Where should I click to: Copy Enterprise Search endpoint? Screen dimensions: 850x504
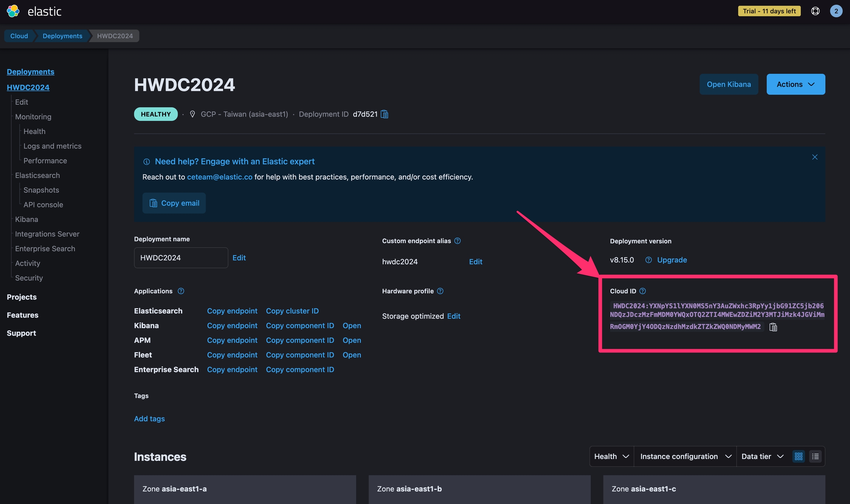click(x=232, y=369)
